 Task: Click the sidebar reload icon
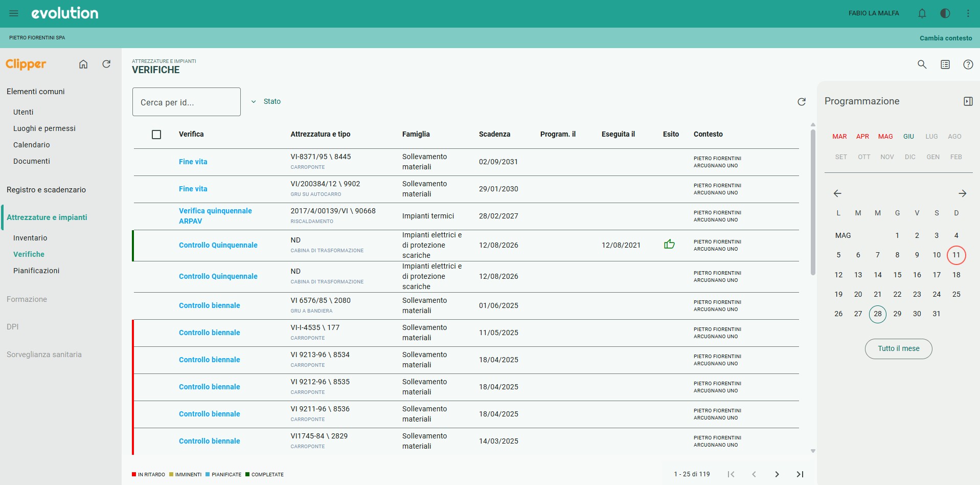tap(106, 64)
